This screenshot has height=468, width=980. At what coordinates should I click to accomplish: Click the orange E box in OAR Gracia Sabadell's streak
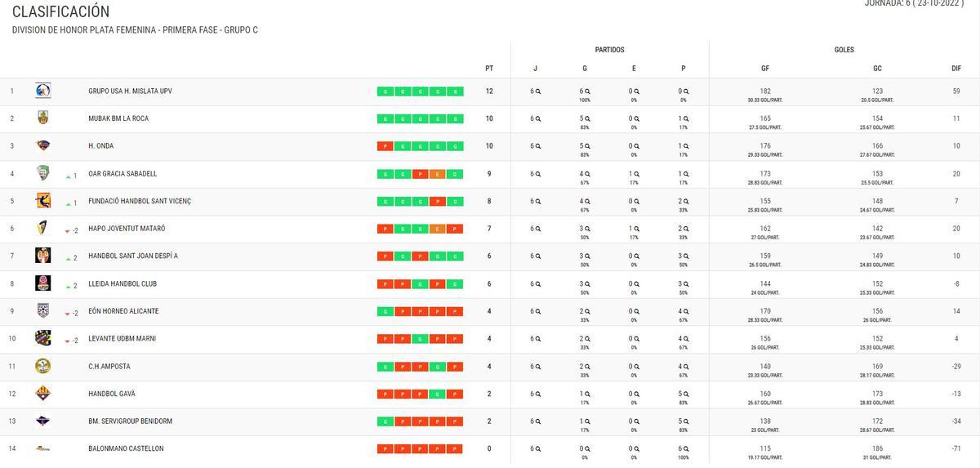[x=437, y=174]
